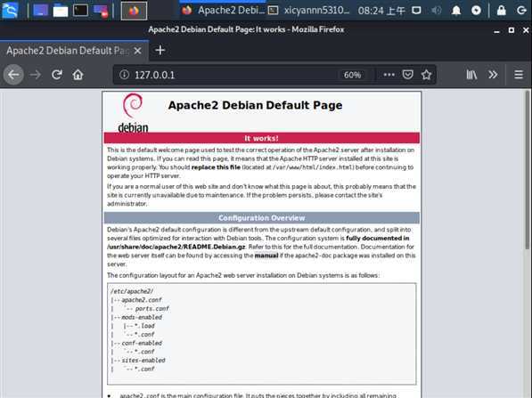This screenshot has width=532, height=398.
Task: Open the display tray icon beside clock
Action: tap(416, 11)
